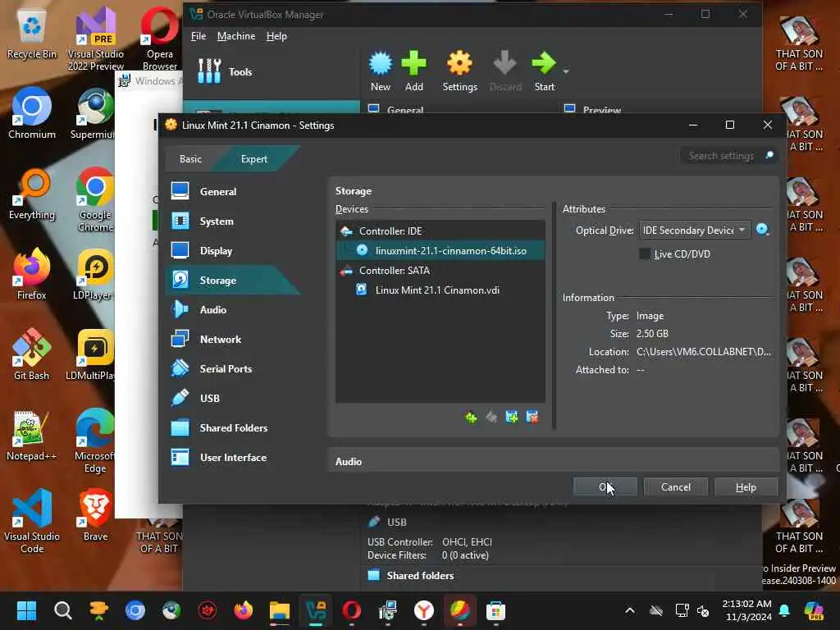This screenshot has height=630, width=840.
Task: Select the Git Bash desktop shortcut
Action: point(32,354)
